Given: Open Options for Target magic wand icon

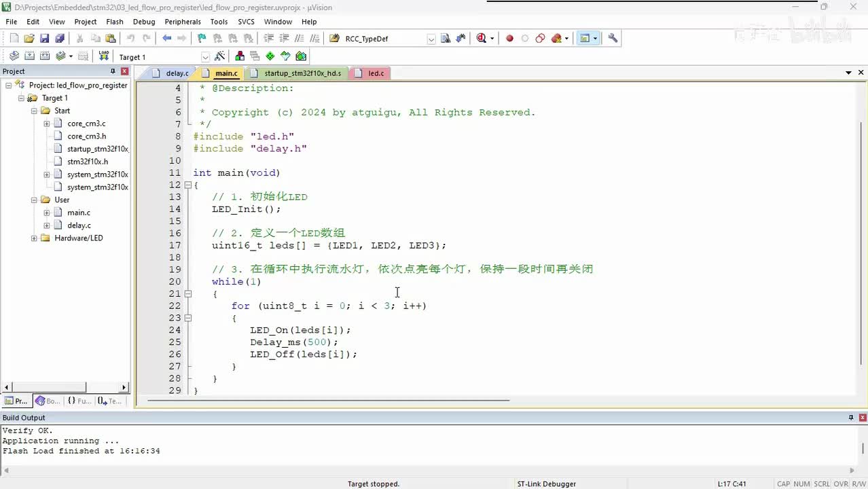Looking at the screenshot, I should (220, 56).
